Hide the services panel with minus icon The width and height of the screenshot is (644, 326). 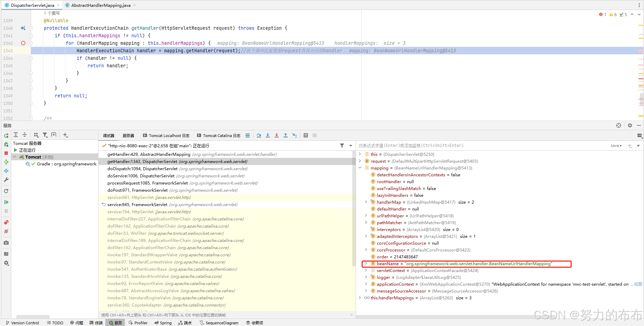click(x=639, y=125)
